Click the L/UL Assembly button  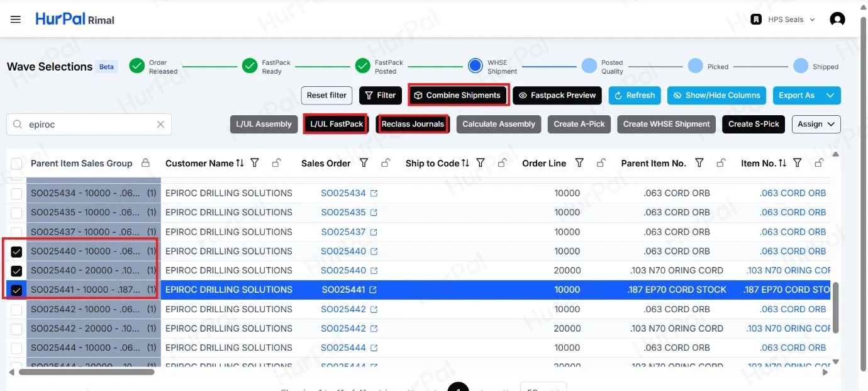click(264, 124)
